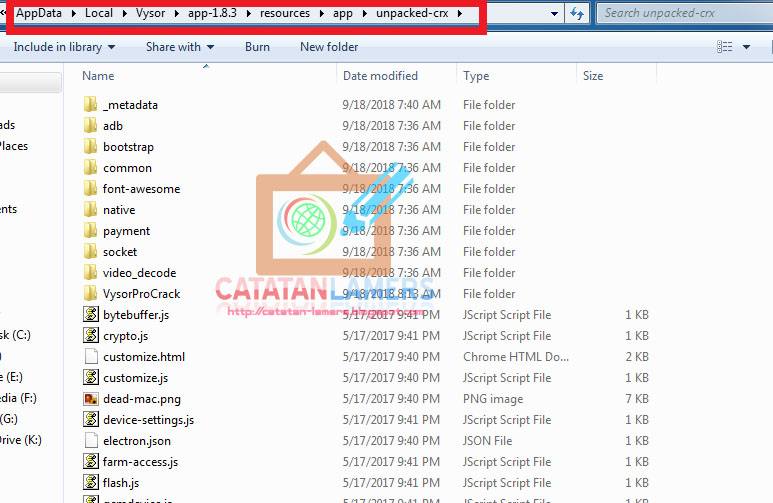The image size is (773, 503).
Task: Select the file name customize.html
Action: pyautogui.click(x=144, y=357)
